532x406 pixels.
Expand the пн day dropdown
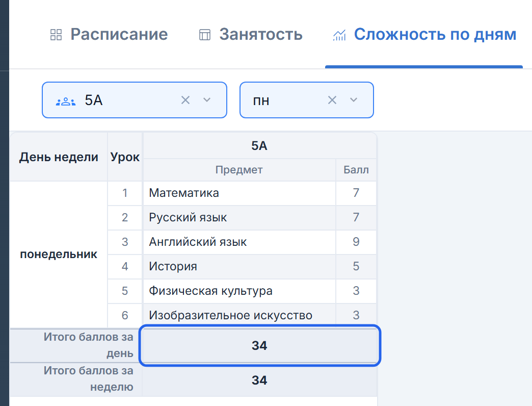click(x=354, y=100)
